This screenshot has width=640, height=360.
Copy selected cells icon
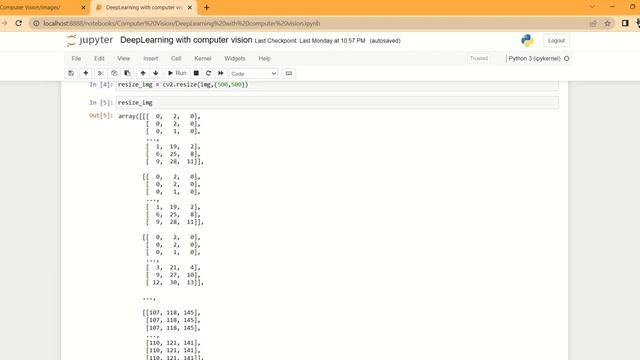pos(114,73)
